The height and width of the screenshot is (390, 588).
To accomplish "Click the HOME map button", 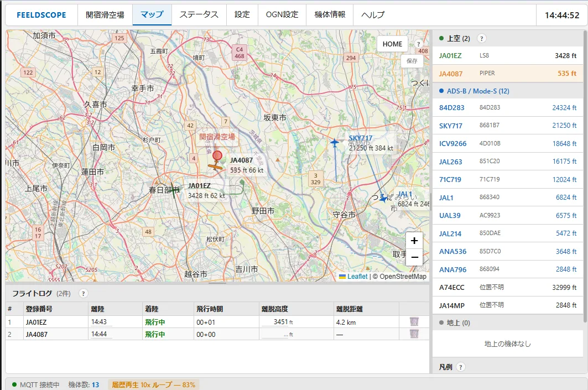I will [392, 44].
